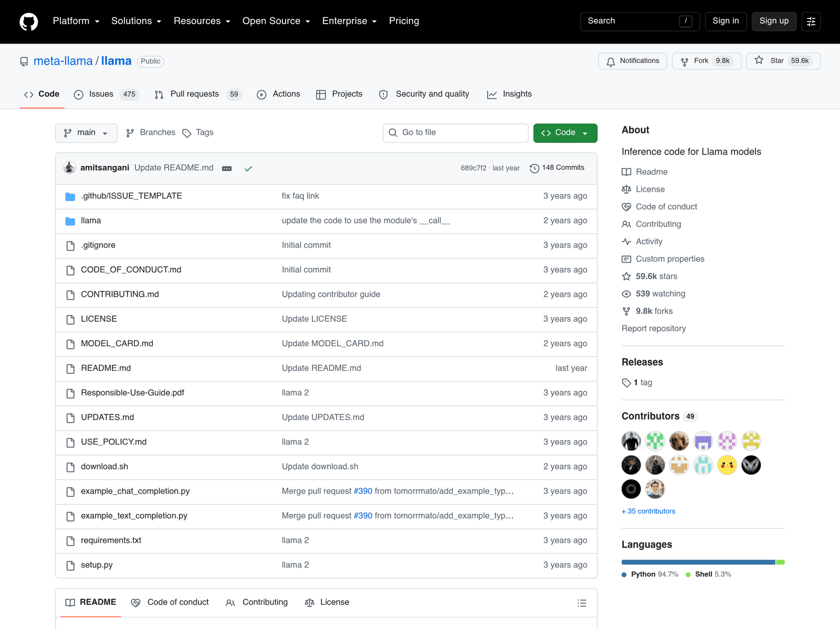
Task: Click the Star icon button
Action: [x=783, y=61]
